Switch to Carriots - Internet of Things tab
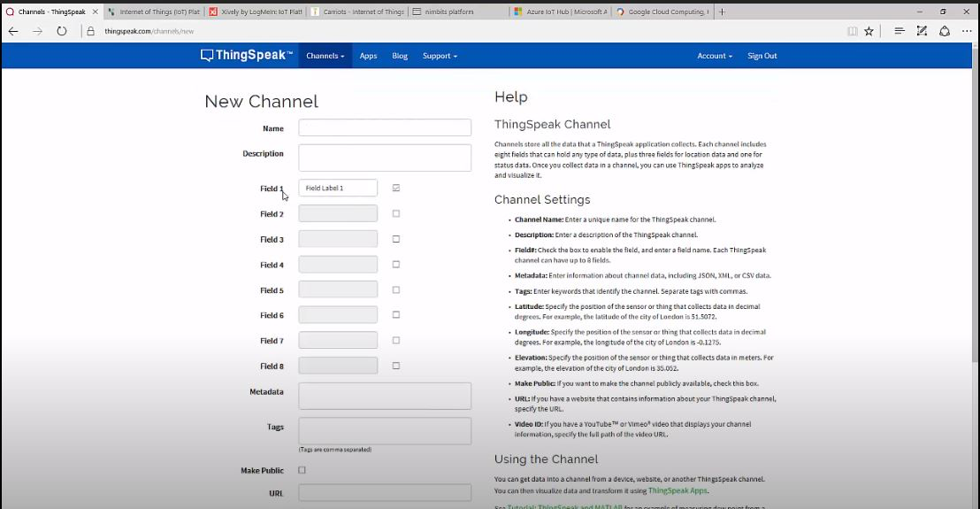The width and height of the screenshot is (980, 509). (357, 12)
